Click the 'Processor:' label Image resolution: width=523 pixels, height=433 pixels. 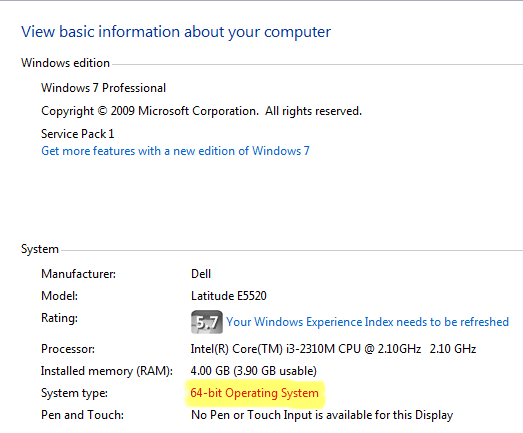pos(68,349)
